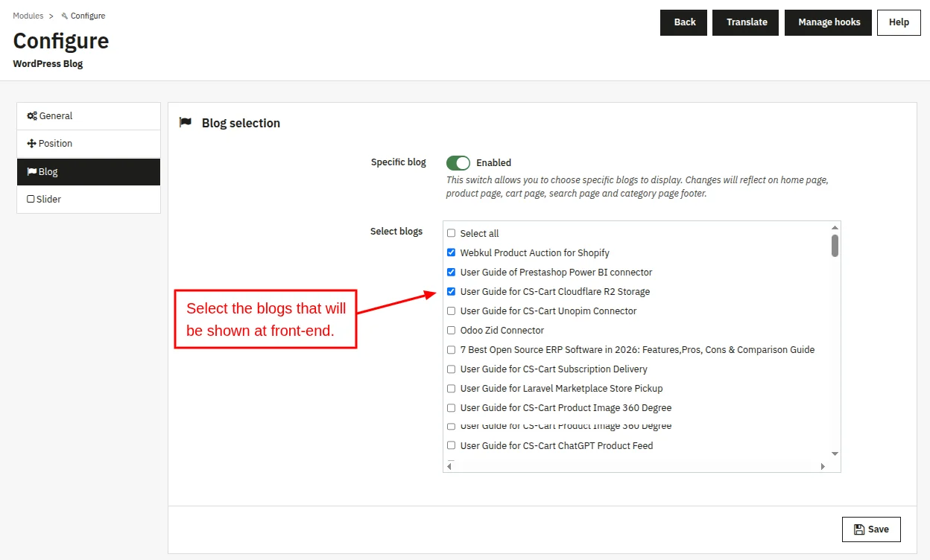Click the Slider square icon in sidebar

pyautogui.click(x=31, y=200)
